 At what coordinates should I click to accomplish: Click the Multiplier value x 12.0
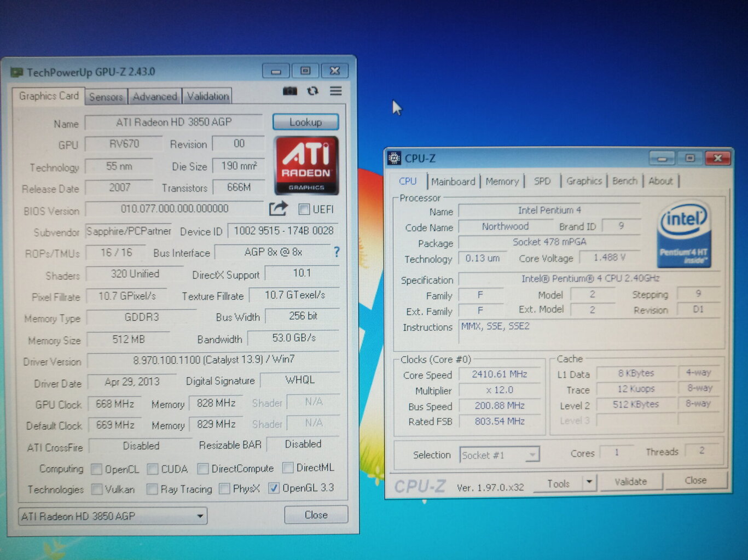point(500,390)
